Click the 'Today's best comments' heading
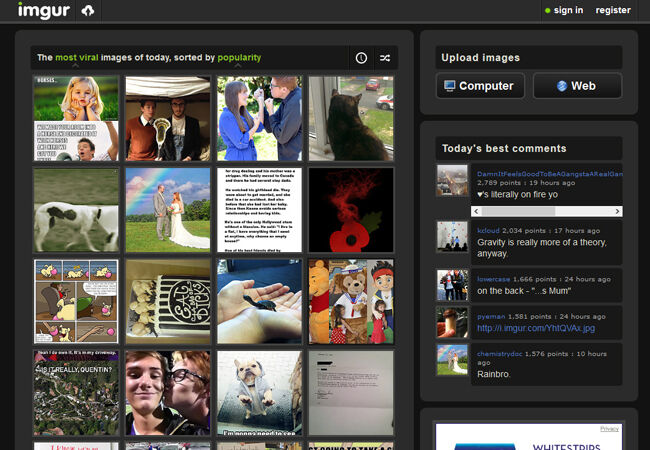650x450 pixels. pos(504,148)
